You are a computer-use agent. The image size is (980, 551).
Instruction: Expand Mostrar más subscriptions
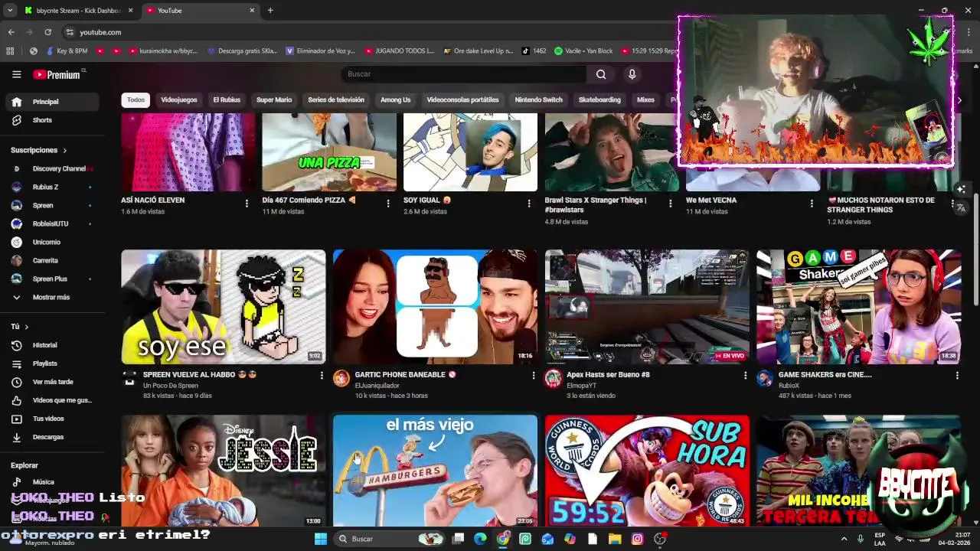(52, 297)
